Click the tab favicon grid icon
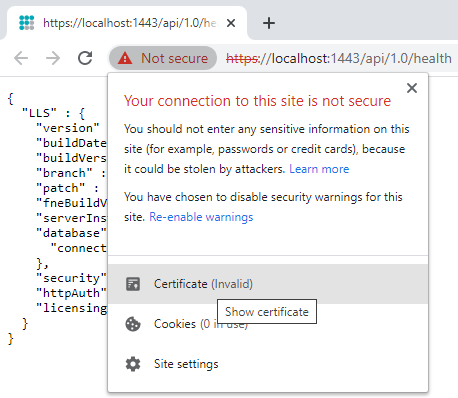458x398 pixels. (27, 23)
